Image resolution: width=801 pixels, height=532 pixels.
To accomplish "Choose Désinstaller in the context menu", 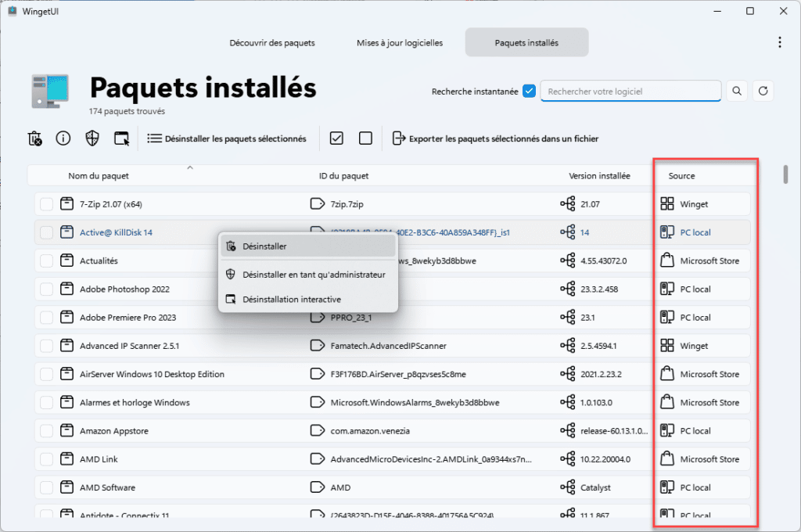I will [x=308, y=246].
